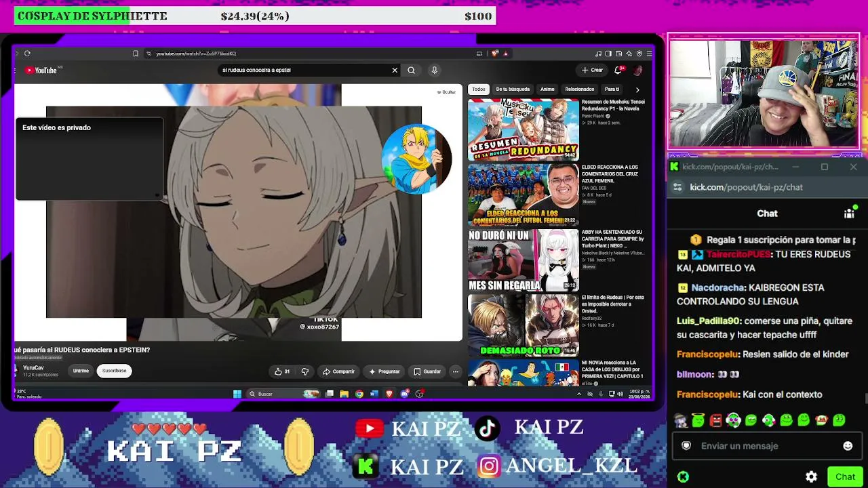This screenshot has width=868, height=488.
Task: Open the Brave Shields icon in address bar
Action: [x=495, y=54]
